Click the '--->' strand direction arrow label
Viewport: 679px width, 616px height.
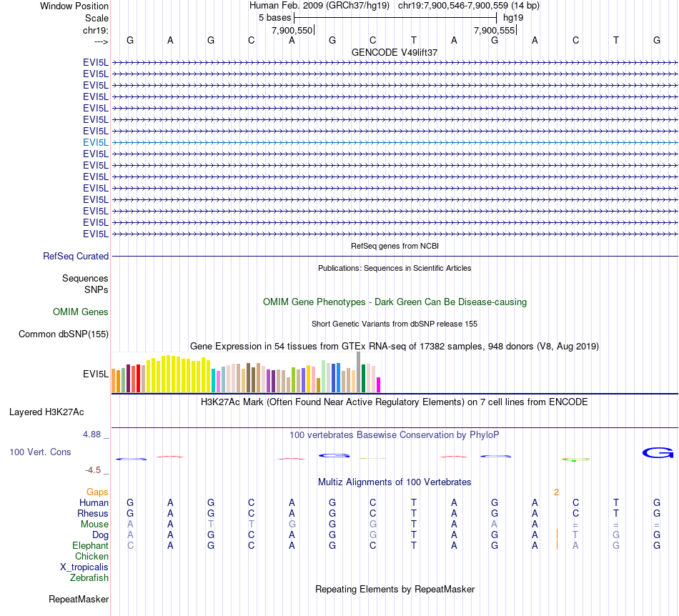(101, 41)
